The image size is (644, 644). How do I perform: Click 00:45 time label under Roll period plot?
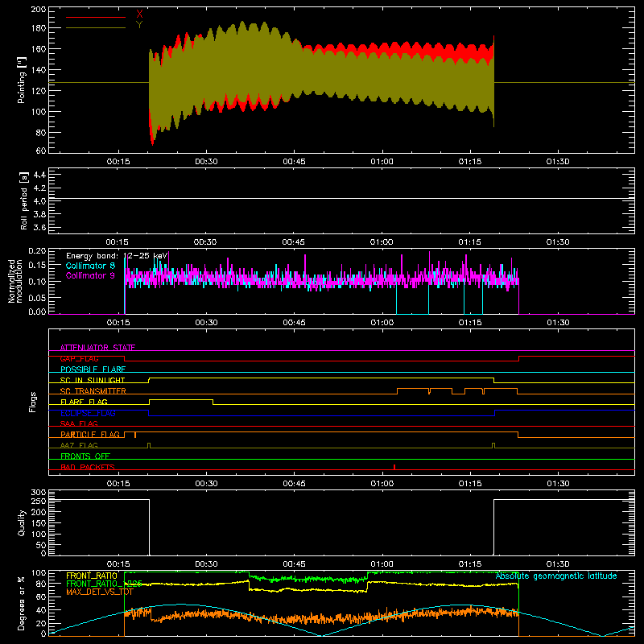click(x=293, y=242)
